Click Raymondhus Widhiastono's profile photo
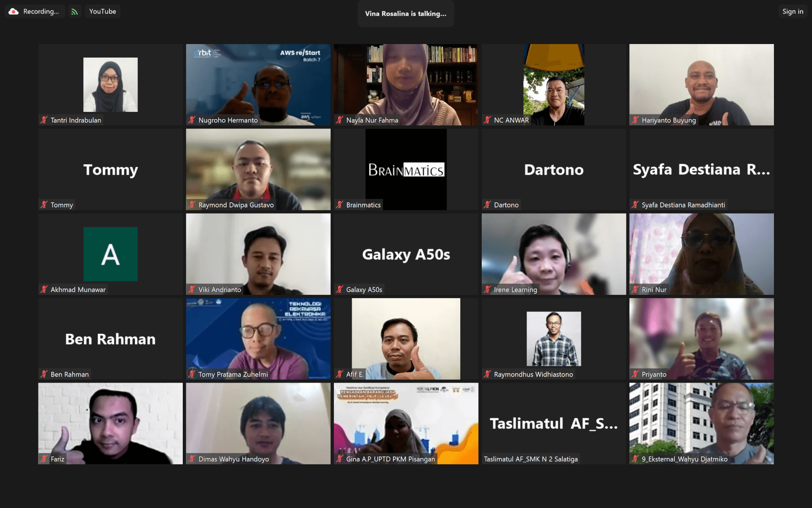Screen dimensions: 812x508 pos(553,339)
